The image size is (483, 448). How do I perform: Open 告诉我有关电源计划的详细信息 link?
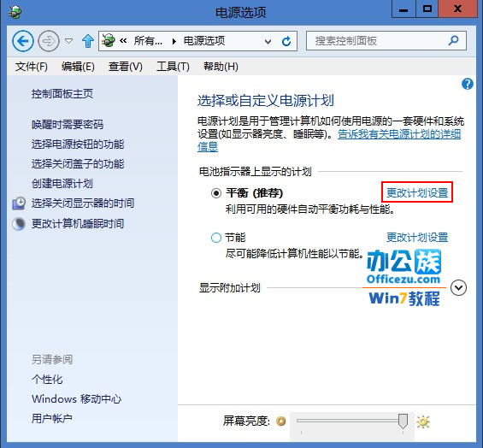[x=399, y=134]
